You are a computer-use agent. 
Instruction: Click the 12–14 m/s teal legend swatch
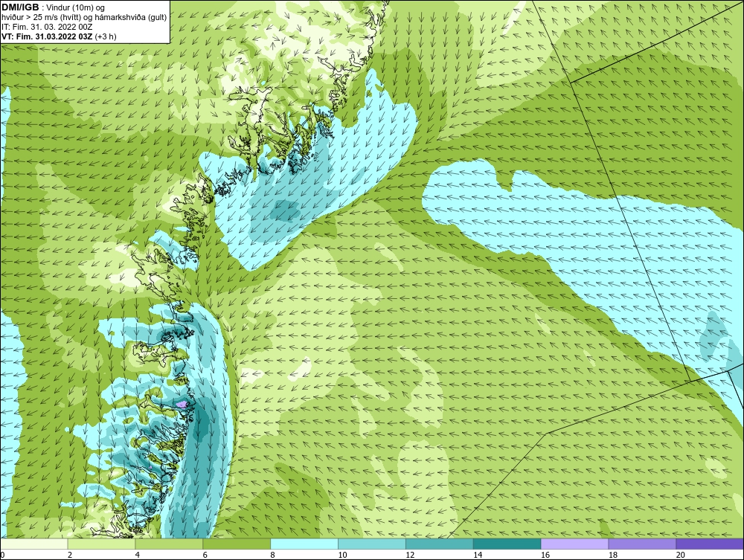(440, 544)
